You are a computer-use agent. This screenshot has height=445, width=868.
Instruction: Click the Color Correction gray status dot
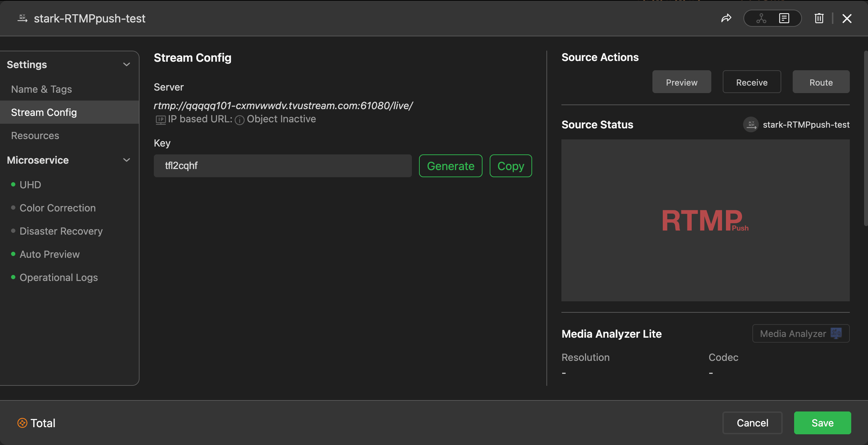point(13,208)
